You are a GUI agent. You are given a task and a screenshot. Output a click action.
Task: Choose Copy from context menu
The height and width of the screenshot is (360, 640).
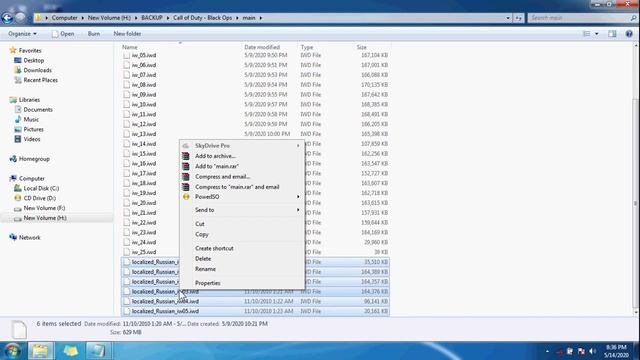click(x=242, y=234)
